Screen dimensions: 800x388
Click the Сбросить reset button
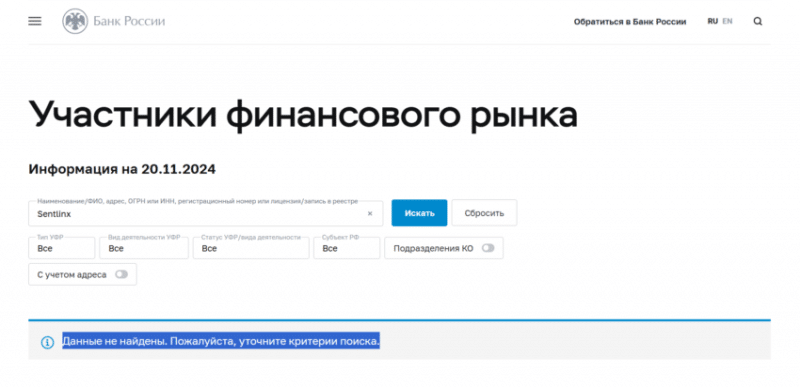(484, 213)
